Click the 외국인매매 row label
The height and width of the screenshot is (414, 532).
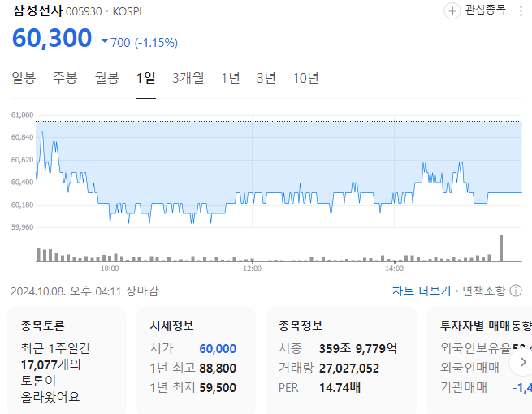tap(469, 368)
